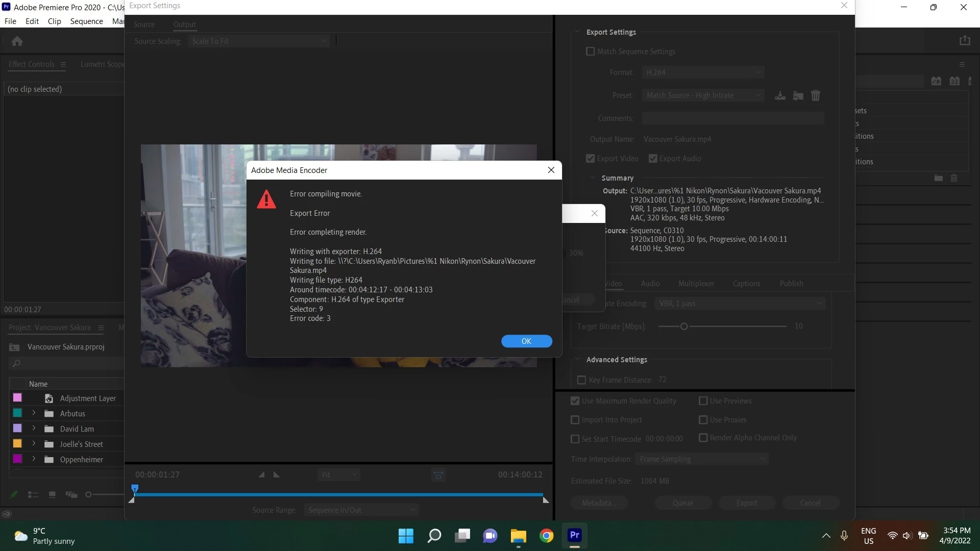Image resolution: width=980 pixels, height=551 pixels.
Task: Toggle the Use Maximum Render Quality checkbox
Action: tap(575, 401)
